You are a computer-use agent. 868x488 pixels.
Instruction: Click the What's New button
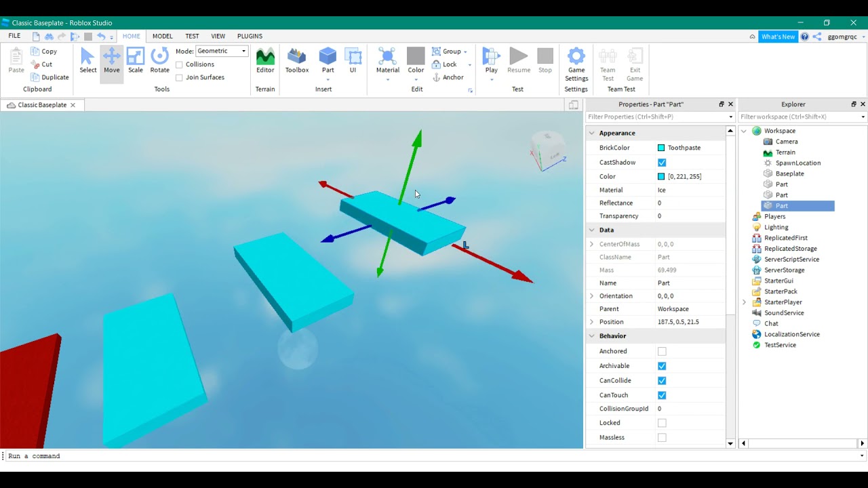(778, 37)
